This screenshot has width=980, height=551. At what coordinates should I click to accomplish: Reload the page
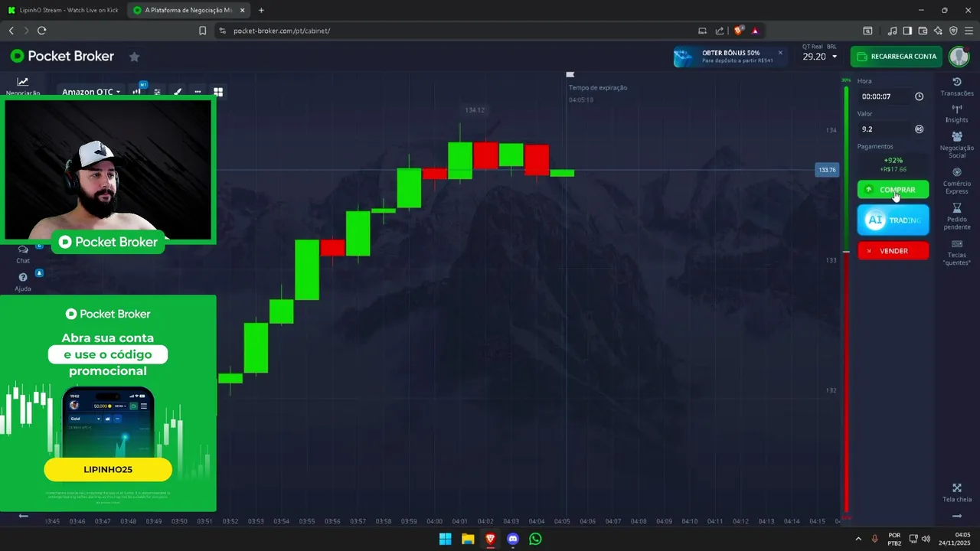(41, 31)
